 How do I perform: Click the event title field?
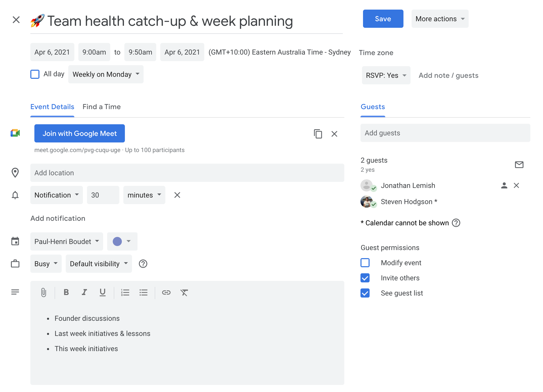(x=187, y=21)
